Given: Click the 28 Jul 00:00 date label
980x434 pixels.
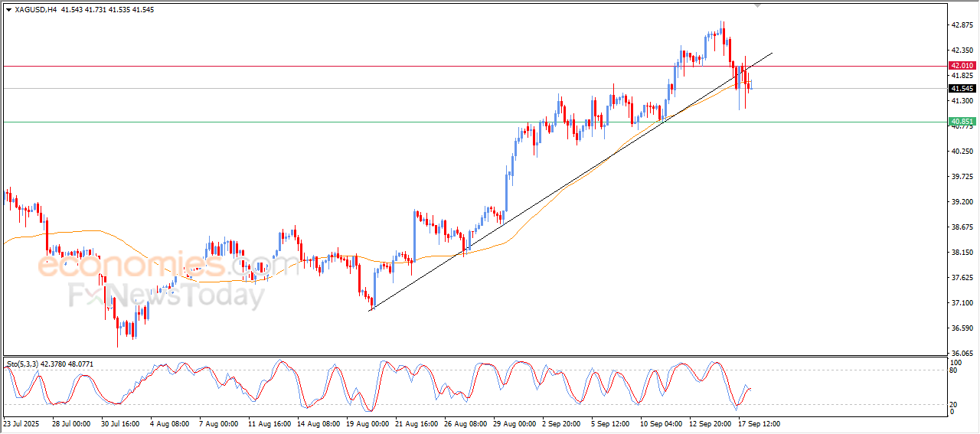Looking at the screenshot, I should tap(71, 423).
